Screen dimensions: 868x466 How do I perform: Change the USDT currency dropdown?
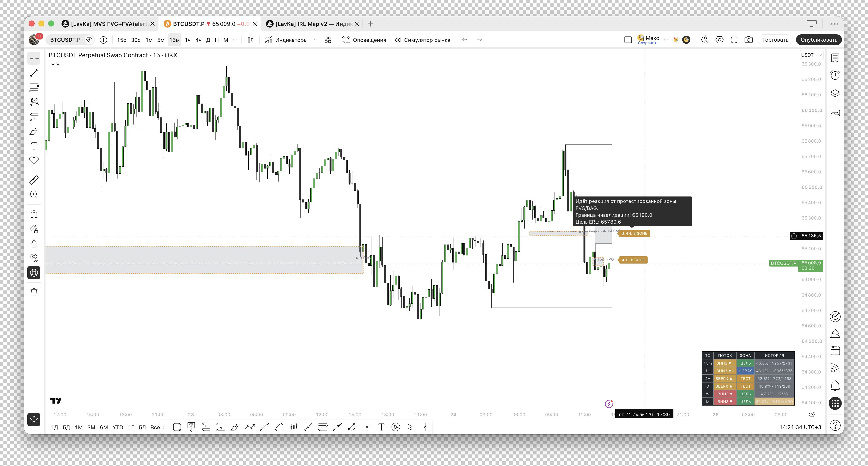pyautogui.click(x=811, y=55)
